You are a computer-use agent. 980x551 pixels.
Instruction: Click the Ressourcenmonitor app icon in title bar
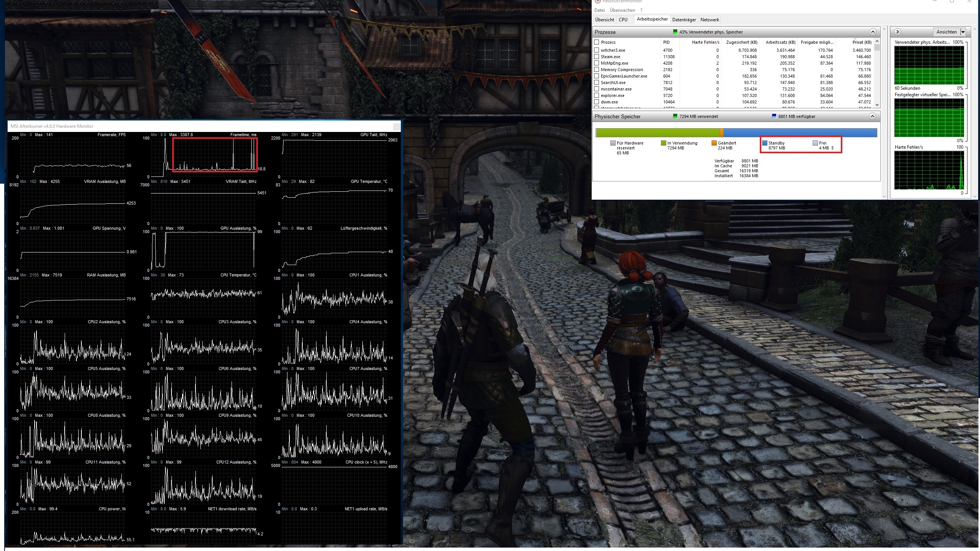coord(598,2)
